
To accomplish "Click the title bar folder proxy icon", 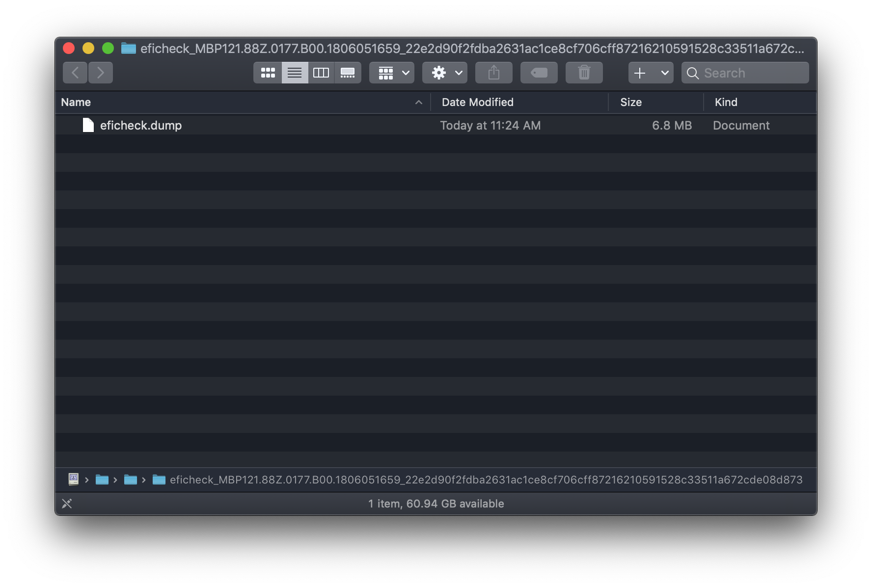I will pyautogui.click(x=129, y=48).
